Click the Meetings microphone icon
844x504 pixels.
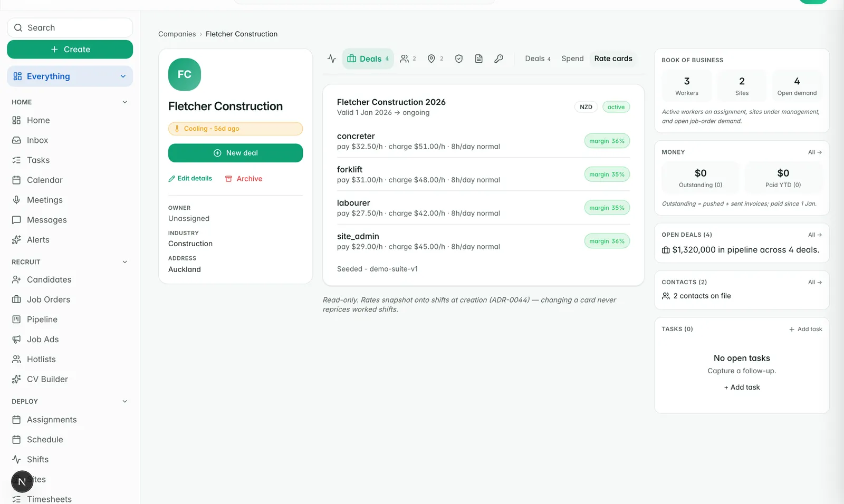(16, 200)
